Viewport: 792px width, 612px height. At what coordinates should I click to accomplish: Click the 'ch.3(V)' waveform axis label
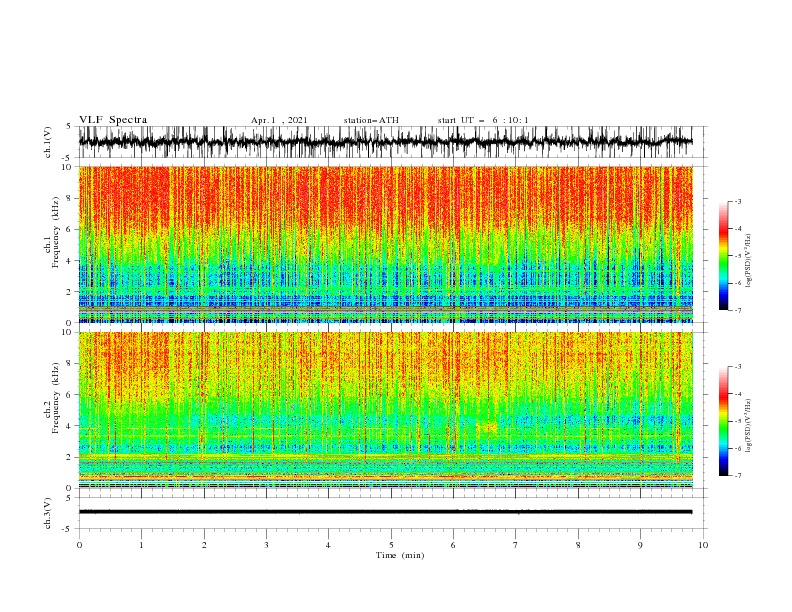click(48, 513)
